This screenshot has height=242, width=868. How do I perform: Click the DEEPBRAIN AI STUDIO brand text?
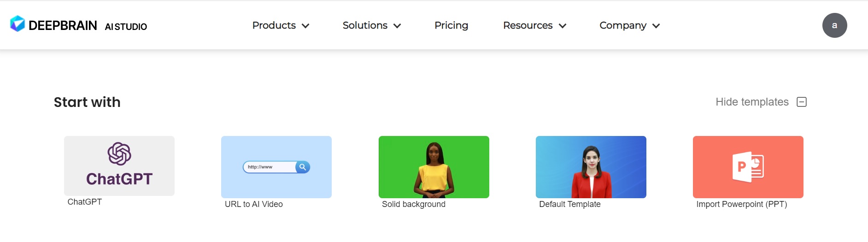(88, 25)
